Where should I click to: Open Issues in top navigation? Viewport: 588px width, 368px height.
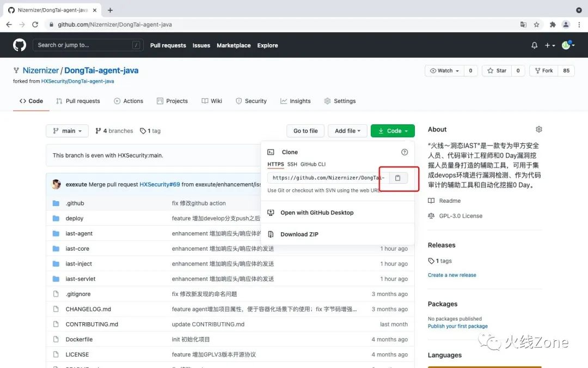(201, 45)
